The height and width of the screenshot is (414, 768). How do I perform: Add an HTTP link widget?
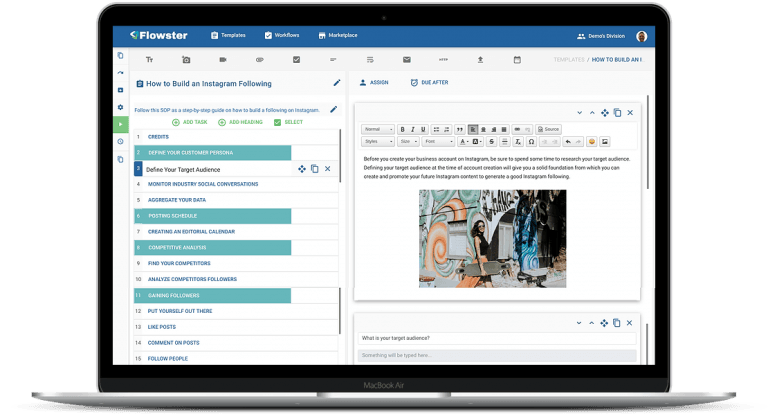[x=443, y=60]
